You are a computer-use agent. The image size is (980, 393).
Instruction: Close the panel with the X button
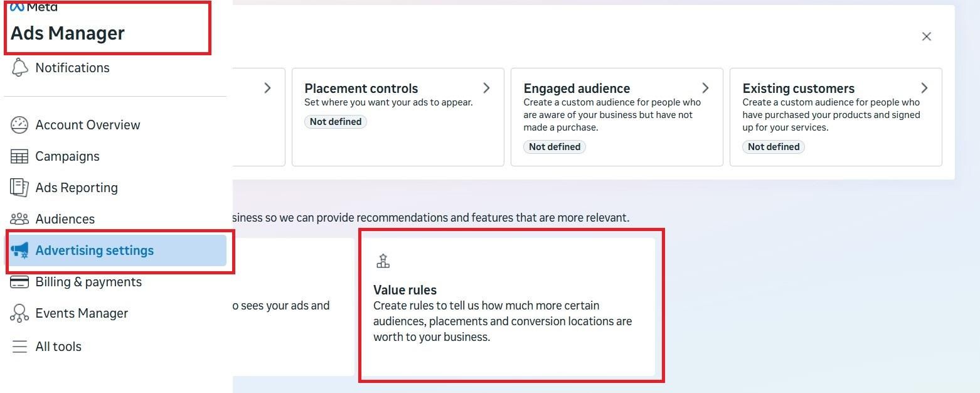(x=926, y=36)
